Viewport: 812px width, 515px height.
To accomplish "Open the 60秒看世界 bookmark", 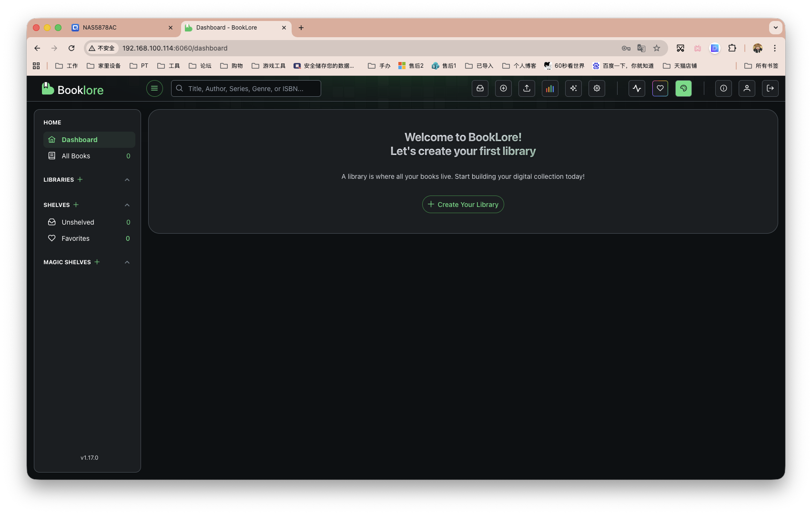I will 564,66.
